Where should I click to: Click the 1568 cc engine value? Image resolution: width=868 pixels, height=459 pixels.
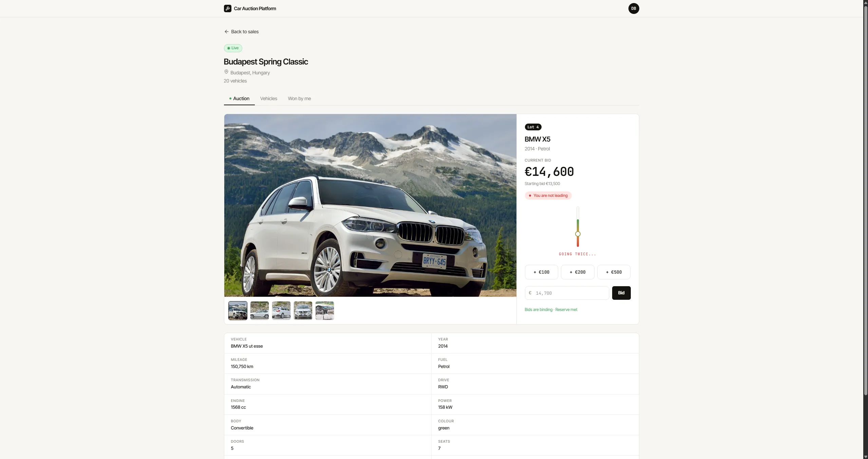[238, 407]
